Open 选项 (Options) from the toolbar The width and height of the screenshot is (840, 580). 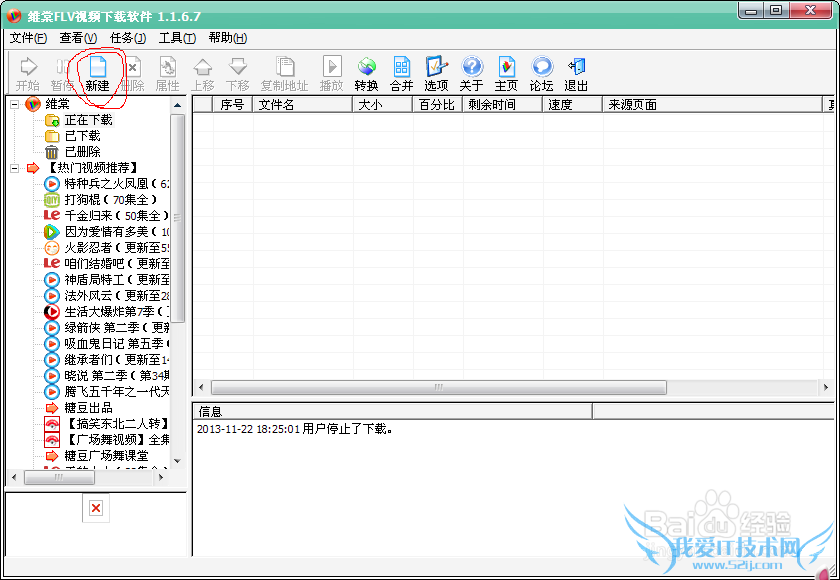tap(436, 73)
